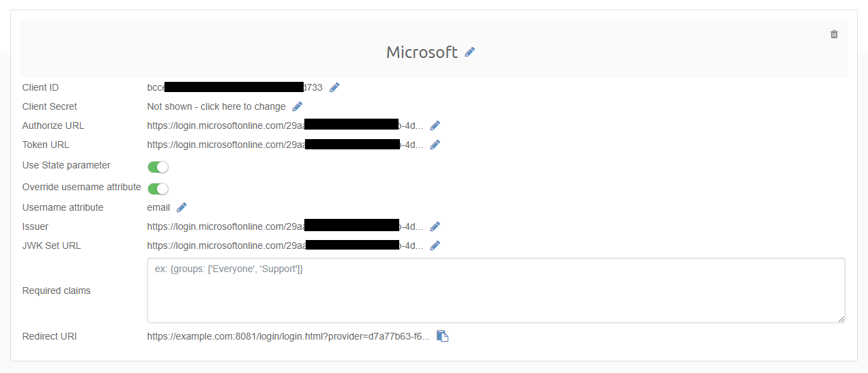Click pencil icon next to Client Secret

297,106
